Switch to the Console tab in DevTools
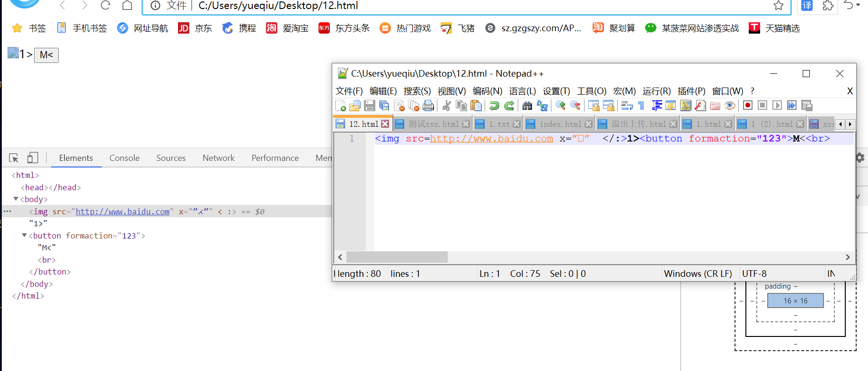Viewport: 868px width, 371px height. pos(124,158)
